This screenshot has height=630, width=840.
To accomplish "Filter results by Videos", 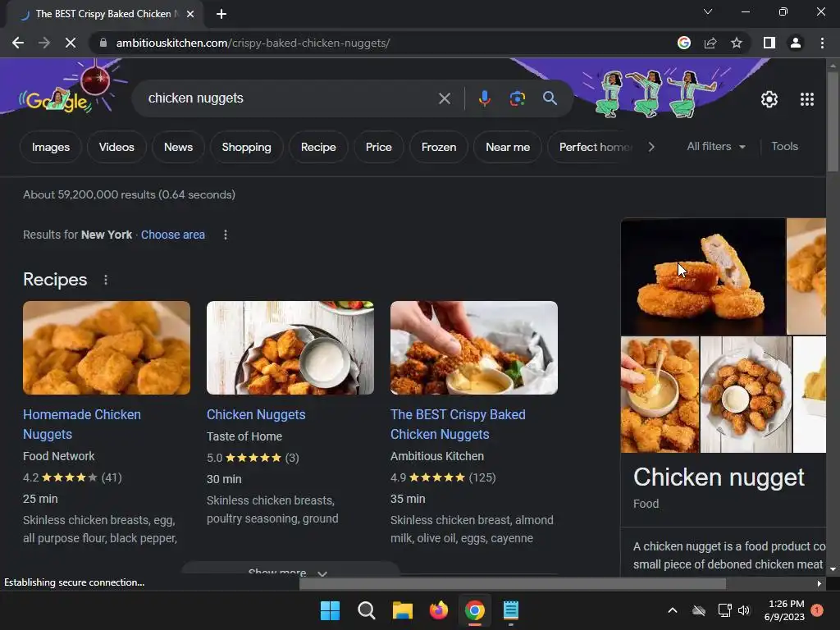I will [116, 147].
